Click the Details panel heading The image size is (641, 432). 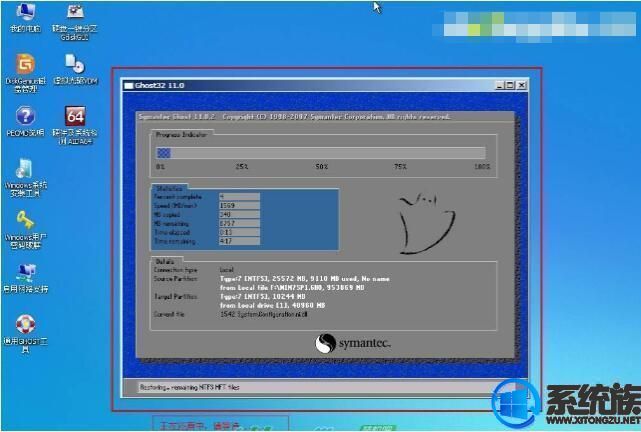click(165, 262)
